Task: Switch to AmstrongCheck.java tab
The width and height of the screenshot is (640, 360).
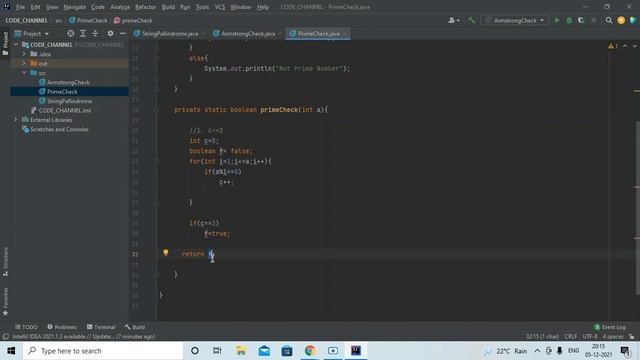Action: [x=248, y=33]
